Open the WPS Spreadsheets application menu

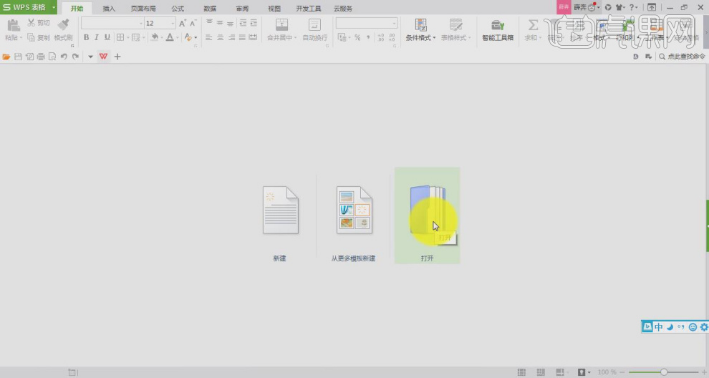[28, 7]
